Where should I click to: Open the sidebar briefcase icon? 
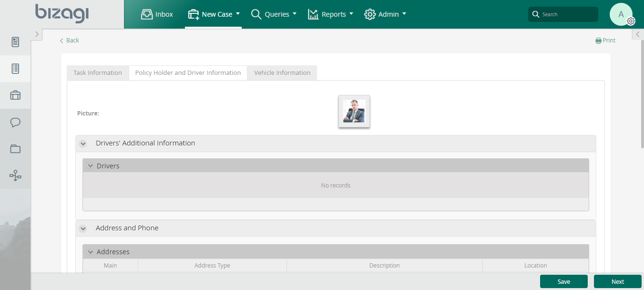[x=15, y=95]
